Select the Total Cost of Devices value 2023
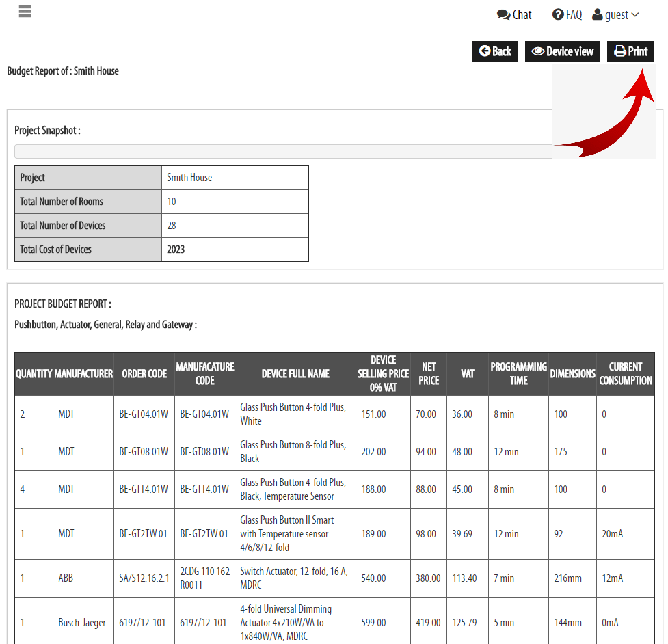668x644 pixels. 235,249
